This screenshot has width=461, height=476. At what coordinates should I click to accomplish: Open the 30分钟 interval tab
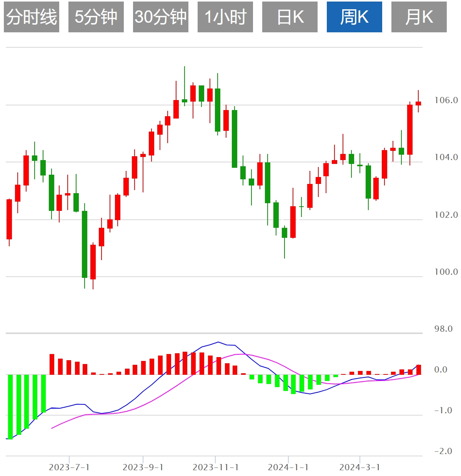(x=161, y=17)
